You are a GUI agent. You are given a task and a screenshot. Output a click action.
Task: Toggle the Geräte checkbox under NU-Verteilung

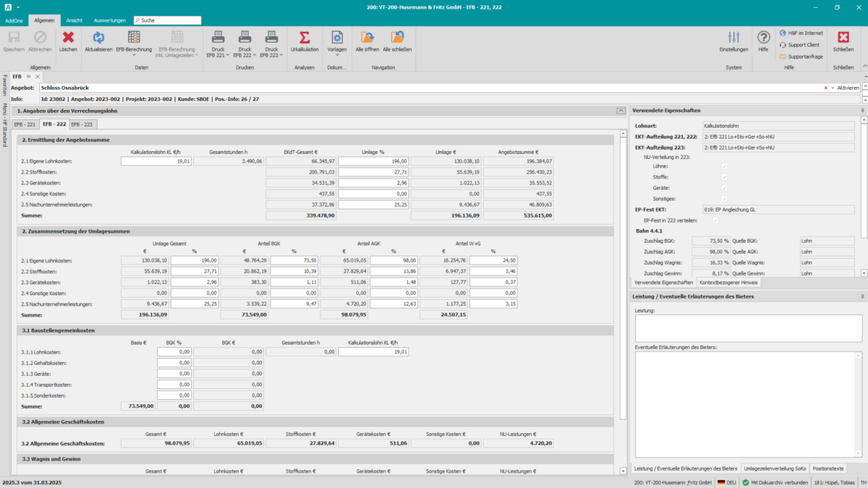(724, 187)
